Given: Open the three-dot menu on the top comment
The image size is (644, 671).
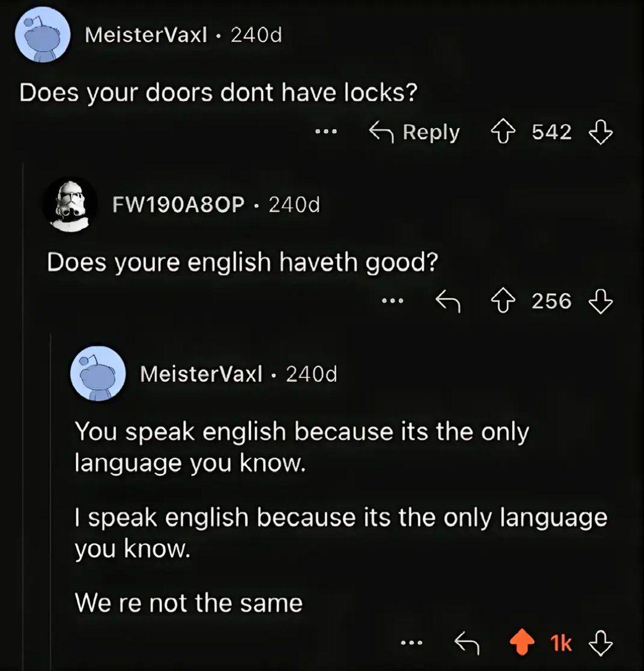Looking at the screenshot, I should (x=326, y=132).
